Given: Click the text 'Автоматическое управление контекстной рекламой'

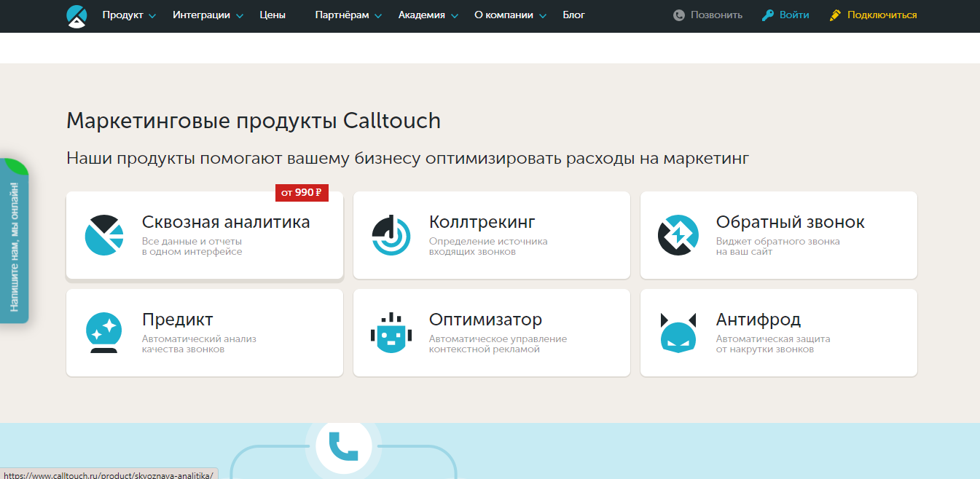Looking at the screenshot, I should (x=498, y=344).
